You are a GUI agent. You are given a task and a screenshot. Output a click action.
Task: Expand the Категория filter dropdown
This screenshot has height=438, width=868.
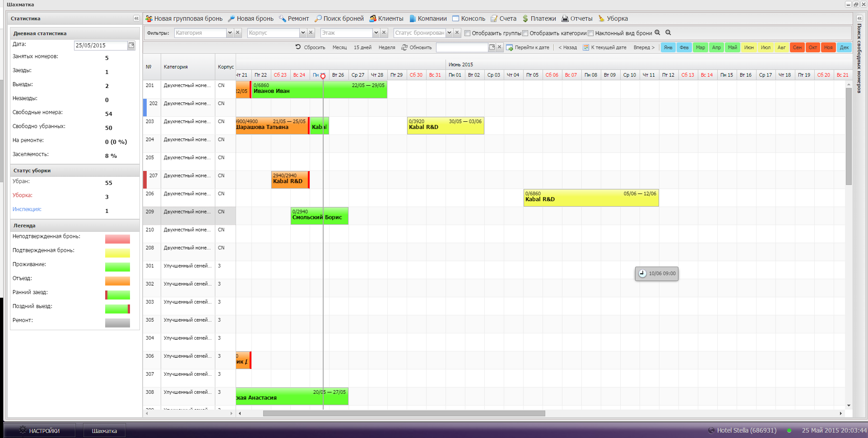click(230, 33)
